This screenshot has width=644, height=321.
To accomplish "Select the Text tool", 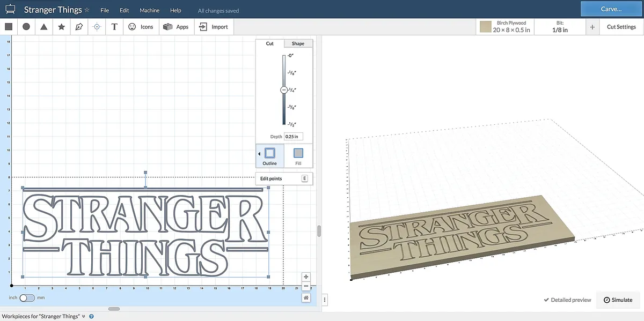I will (x=114, y=26).
